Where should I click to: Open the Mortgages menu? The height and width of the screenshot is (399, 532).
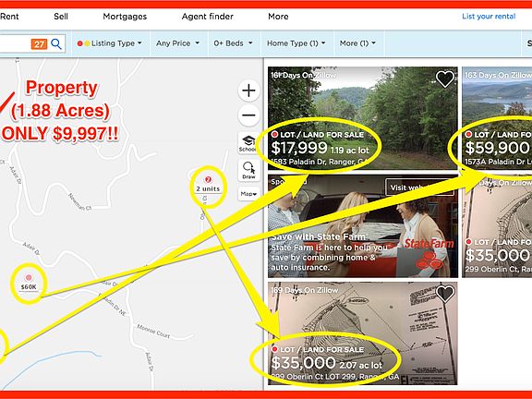[x=125, y=17]
